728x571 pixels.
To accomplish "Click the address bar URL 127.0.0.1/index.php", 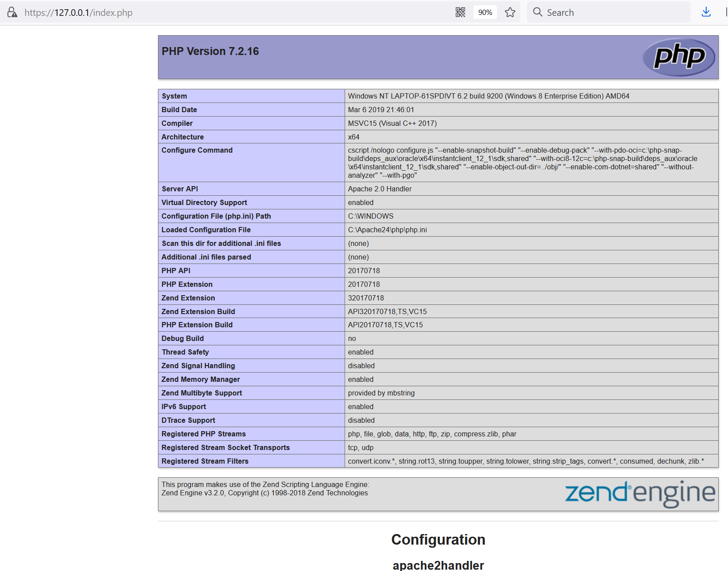I will (78, 12).
